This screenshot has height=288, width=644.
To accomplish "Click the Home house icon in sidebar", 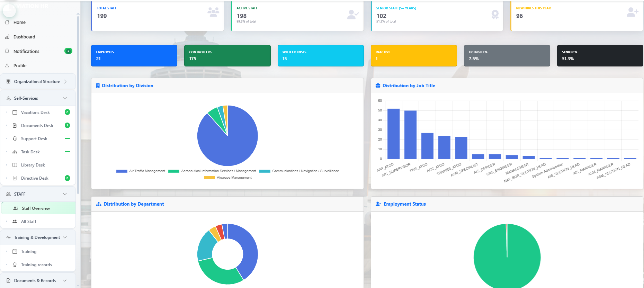I will pyautogui.click(x=7, y=22).
